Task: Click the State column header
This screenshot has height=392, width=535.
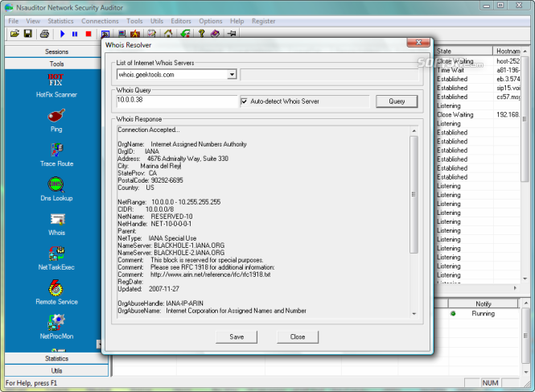Action: click(463, 52)
